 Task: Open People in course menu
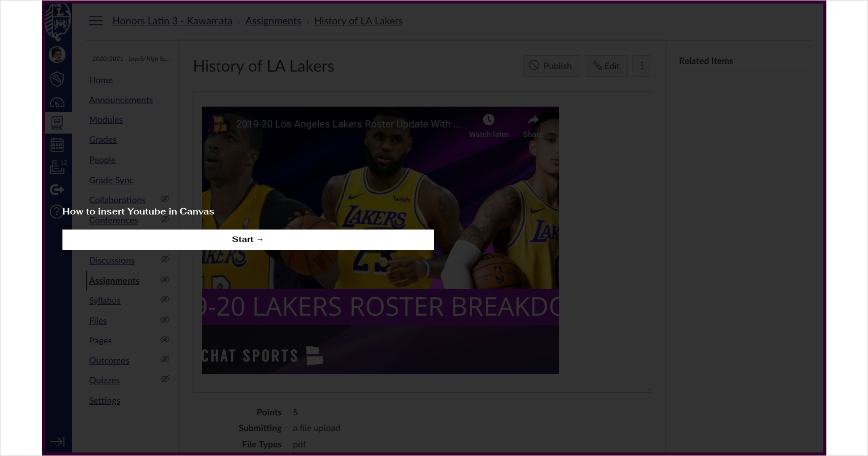(x=102, y=160)
